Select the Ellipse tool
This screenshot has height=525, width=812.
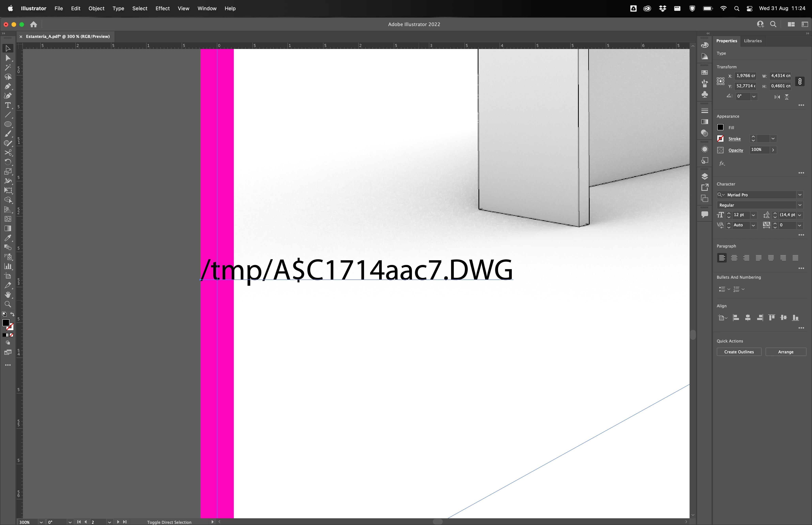(x=8, y=124)
